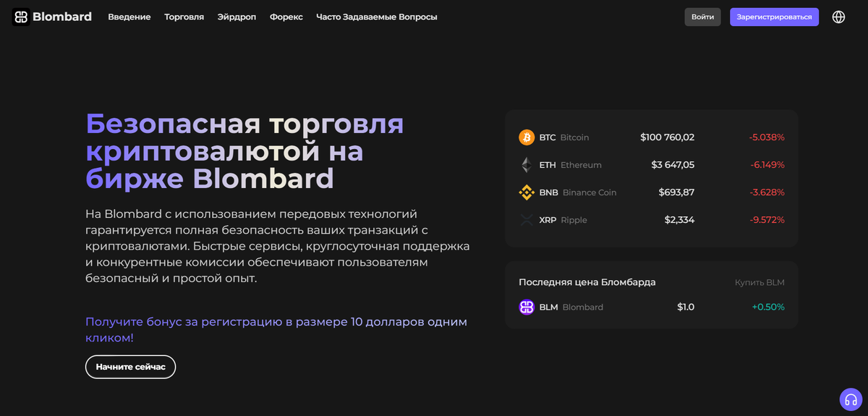Select the +0.50% change value

tap(768, 307)
